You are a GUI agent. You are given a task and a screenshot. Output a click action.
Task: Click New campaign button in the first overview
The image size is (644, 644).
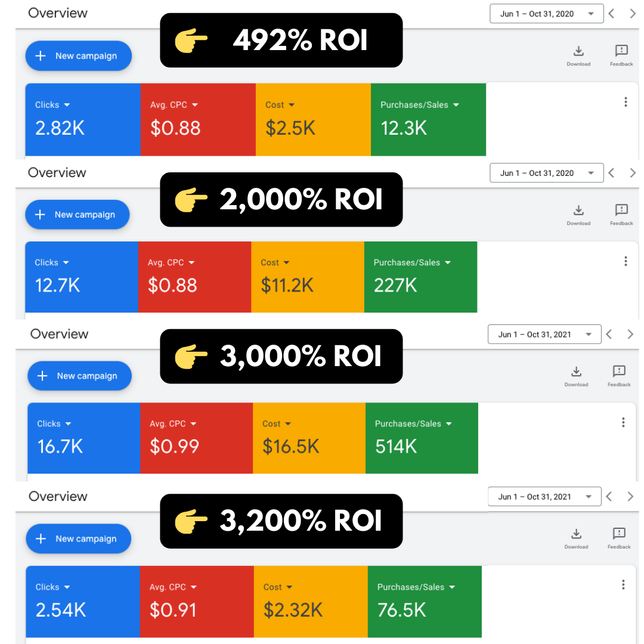(79, 56)
